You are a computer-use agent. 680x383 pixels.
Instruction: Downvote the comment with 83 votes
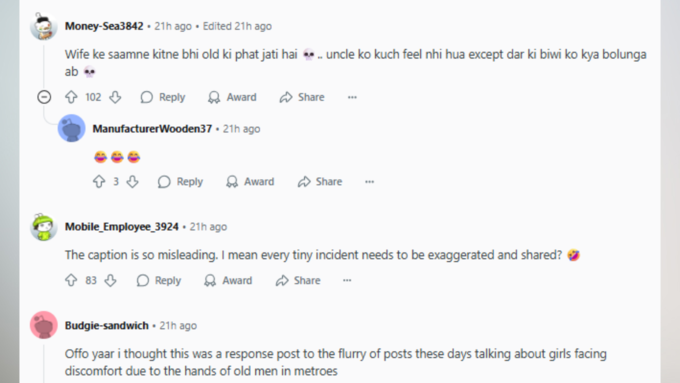[x=111, y=280]
